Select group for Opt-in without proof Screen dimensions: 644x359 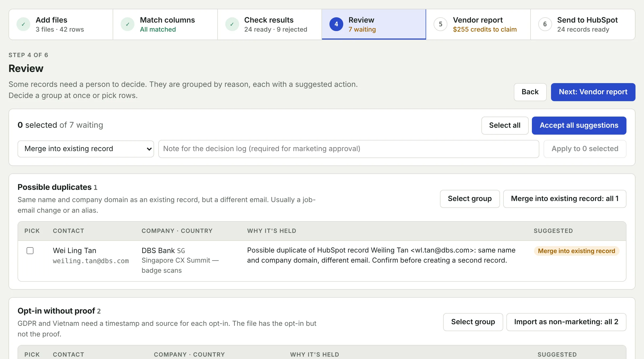pos(473,322)
